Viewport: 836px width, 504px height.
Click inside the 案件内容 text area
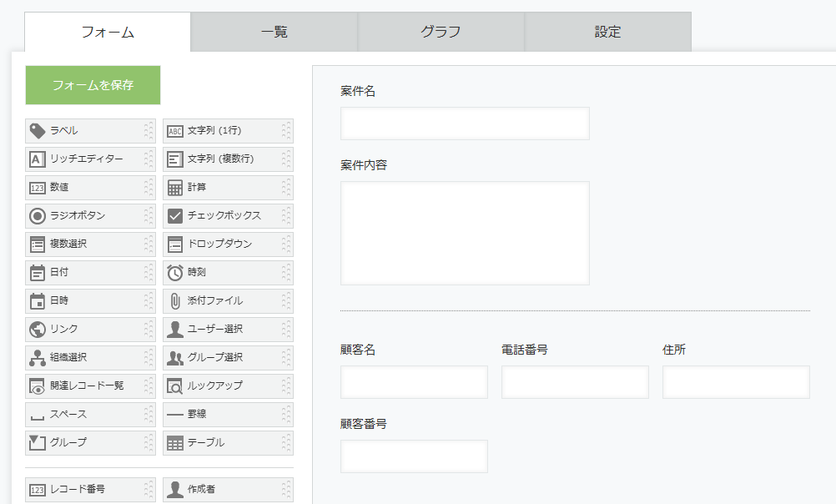[465, 233]
